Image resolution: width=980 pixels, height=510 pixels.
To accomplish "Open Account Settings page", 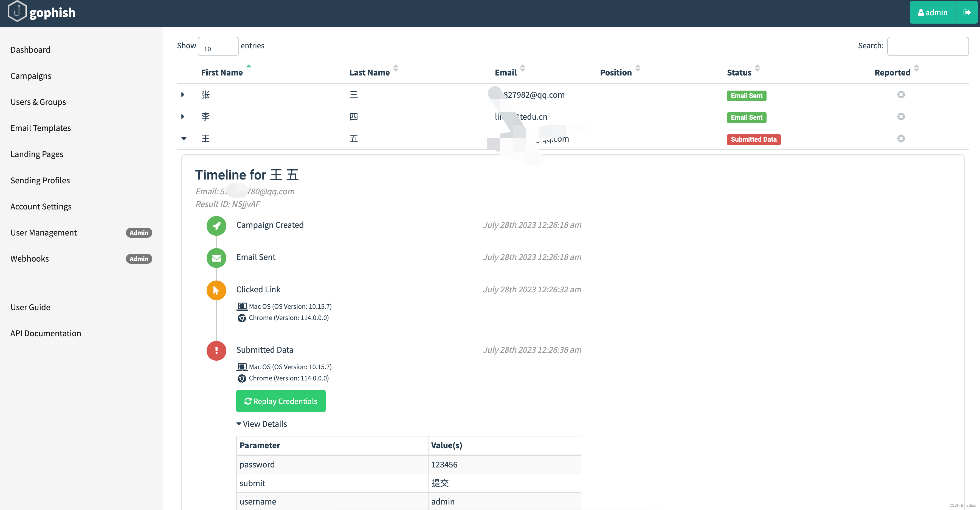I will (41, 206).
